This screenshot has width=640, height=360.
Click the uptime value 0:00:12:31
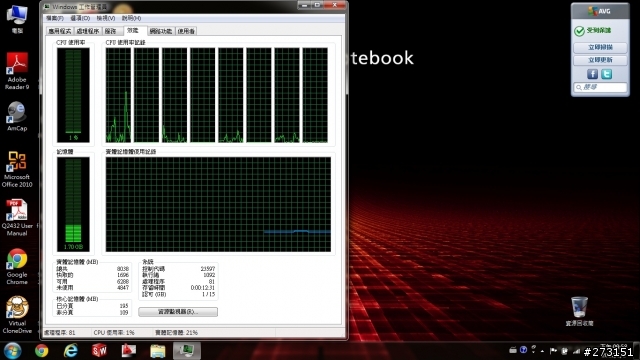click(x=203, y=288)
